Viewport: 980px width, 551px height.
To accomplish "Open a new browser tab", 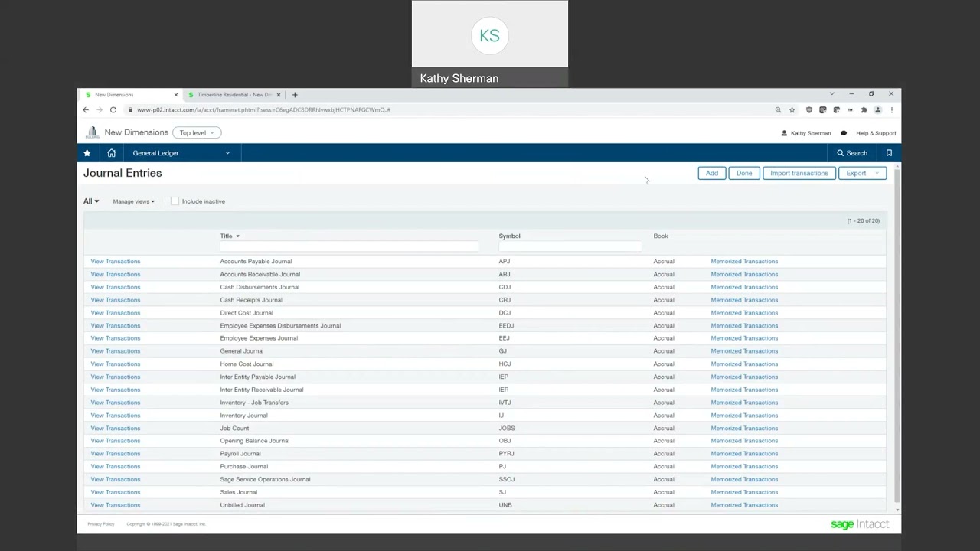I will pos(295,95).
